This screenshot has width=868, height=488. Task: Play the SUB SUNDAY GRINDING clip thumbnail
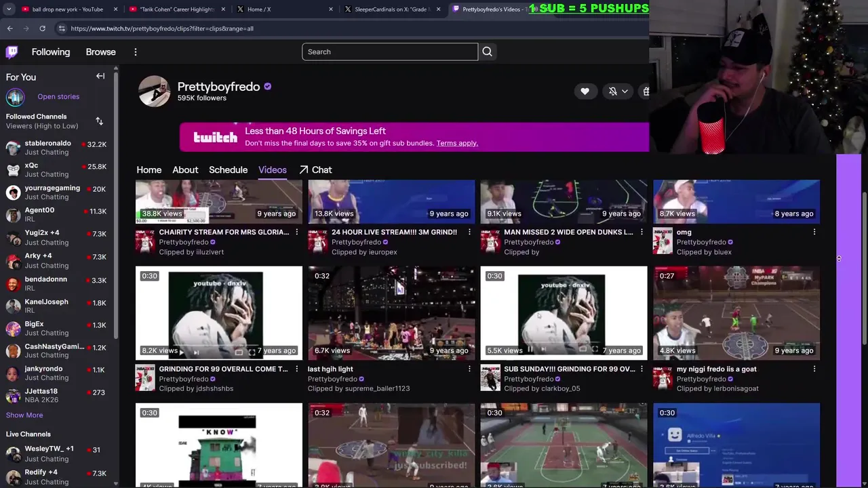(564, 313)
